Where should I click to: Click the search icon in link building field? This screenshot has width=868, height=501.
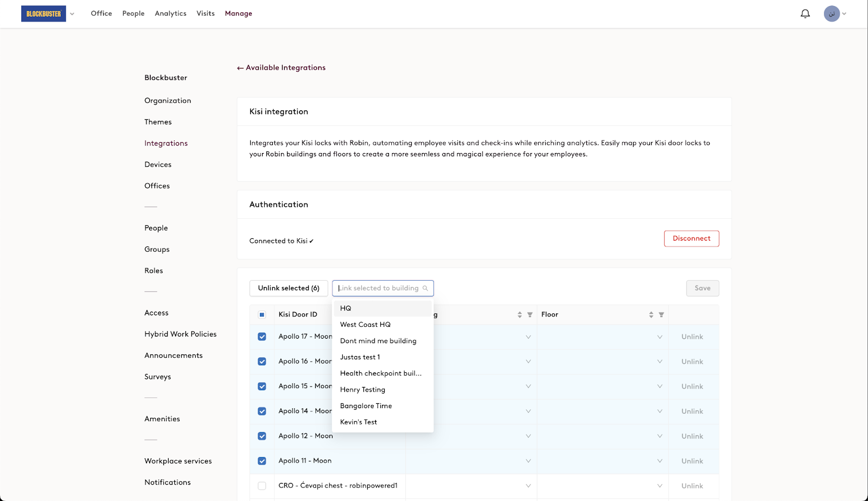425,288
